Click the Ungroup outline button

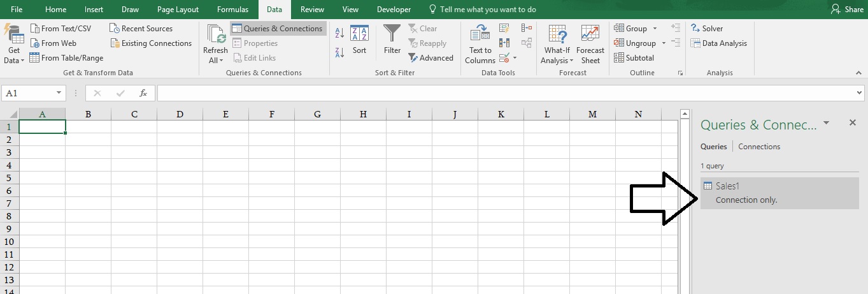coord(635,43)
